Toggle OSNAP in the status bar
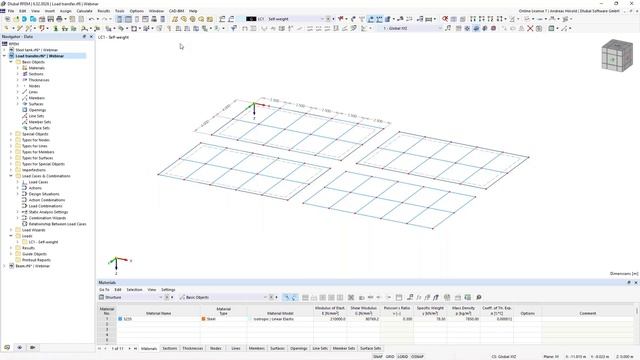This screenshot has height=360, width=640. tap(417, 357)
